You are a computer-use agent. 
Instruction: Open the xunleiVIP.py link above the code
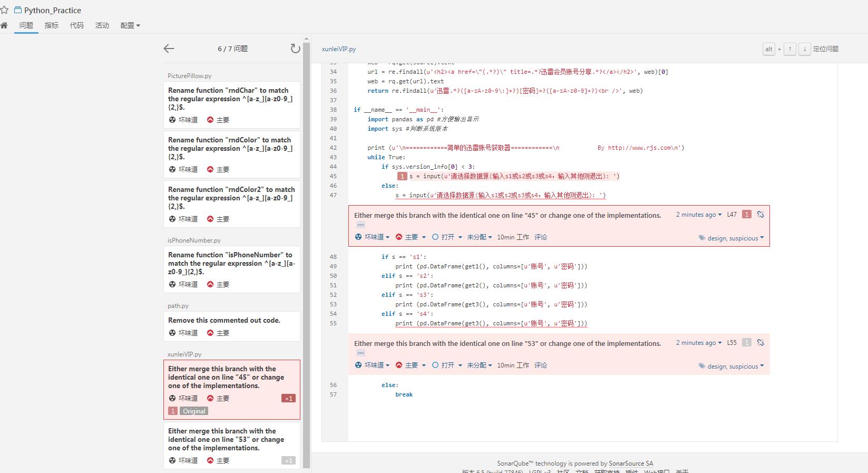(x=339, y=49)
